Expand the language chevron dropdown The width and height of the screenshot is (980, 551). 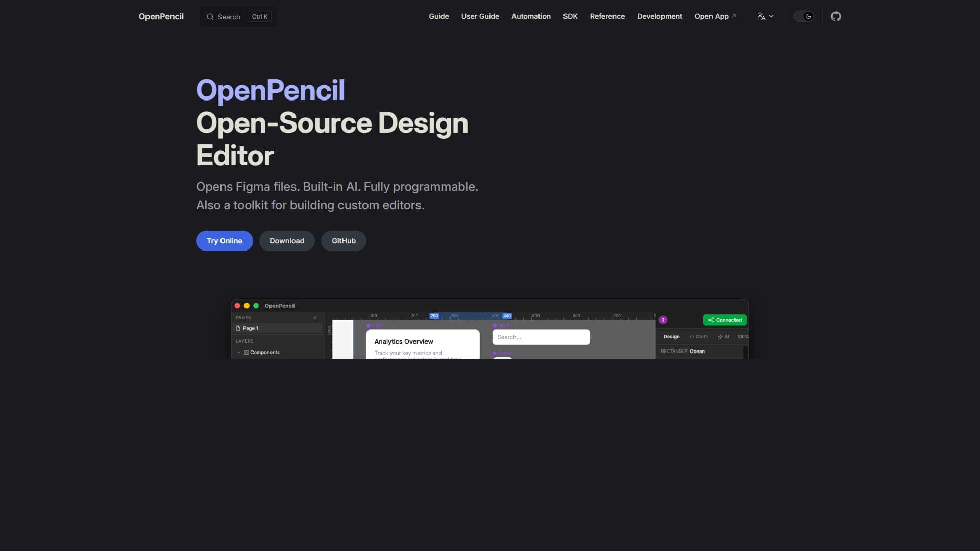click(x=771, y=16)
